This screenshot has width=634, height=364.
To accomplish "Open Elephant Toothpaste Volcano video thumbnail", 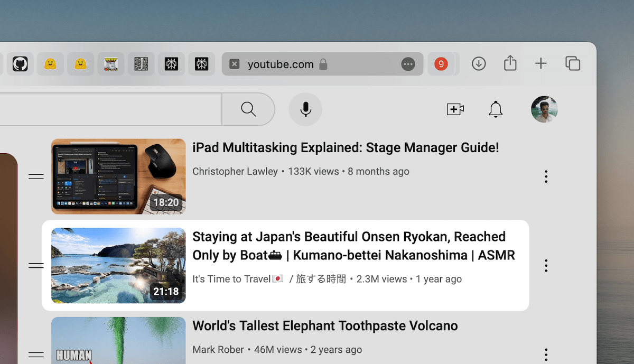I will [118, 340].
